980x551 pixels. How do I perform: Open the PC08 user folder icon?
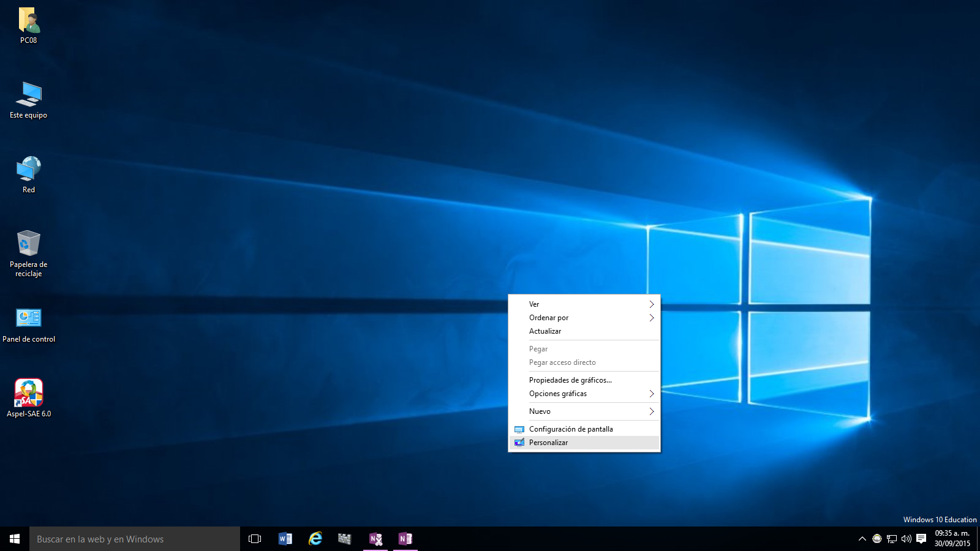[28, 21]
